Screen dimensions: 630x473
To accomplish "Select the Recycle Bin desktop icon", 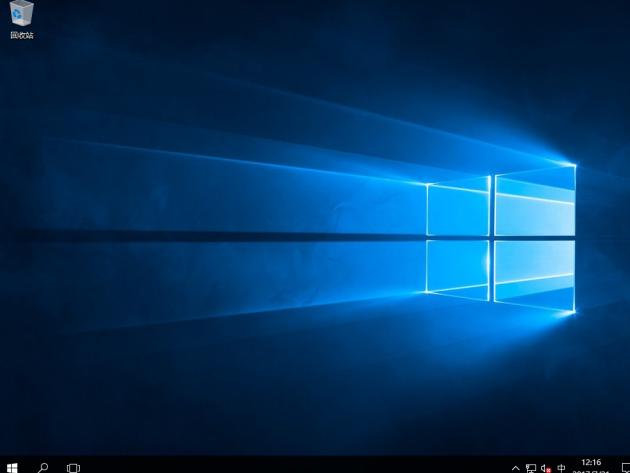I will (x=21, y=14).
